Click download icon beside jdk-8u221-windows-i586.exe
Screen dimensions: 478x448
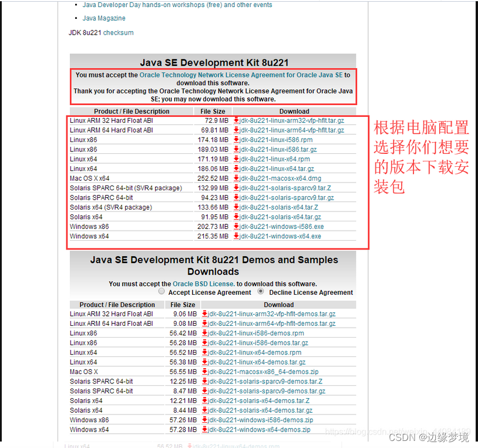click(236, 227)
